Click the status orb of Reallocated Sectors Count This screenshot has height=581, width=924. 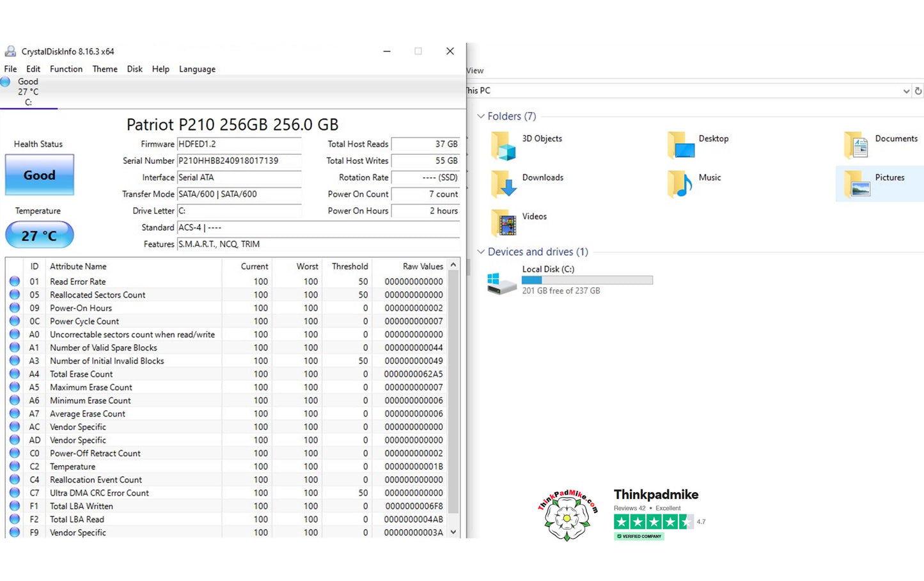pyautogui.click(x=15, y=294)
